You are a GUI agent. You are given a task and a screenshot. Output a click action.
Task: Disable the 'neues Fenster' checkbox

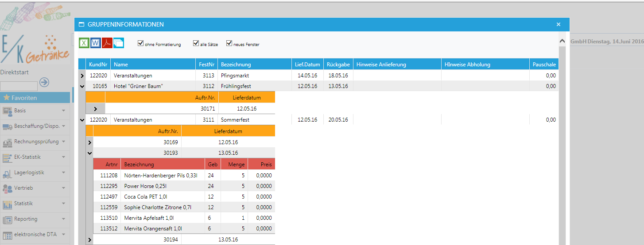pyautogui.click(x=229, y=43)
